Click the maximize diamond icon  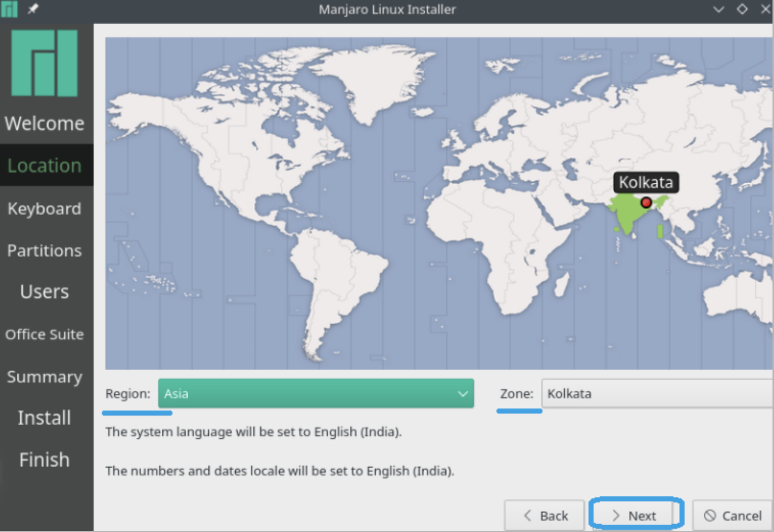click(742, 9)
